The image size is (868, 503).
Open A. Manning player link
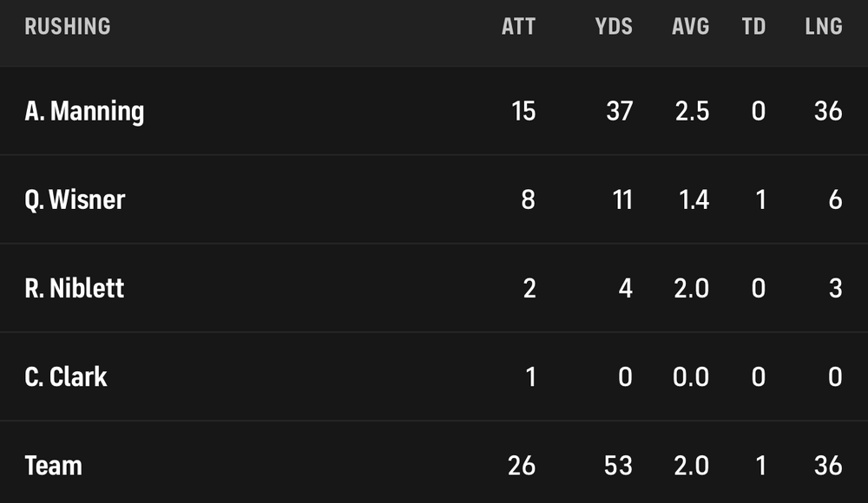(x=84, y=111)
